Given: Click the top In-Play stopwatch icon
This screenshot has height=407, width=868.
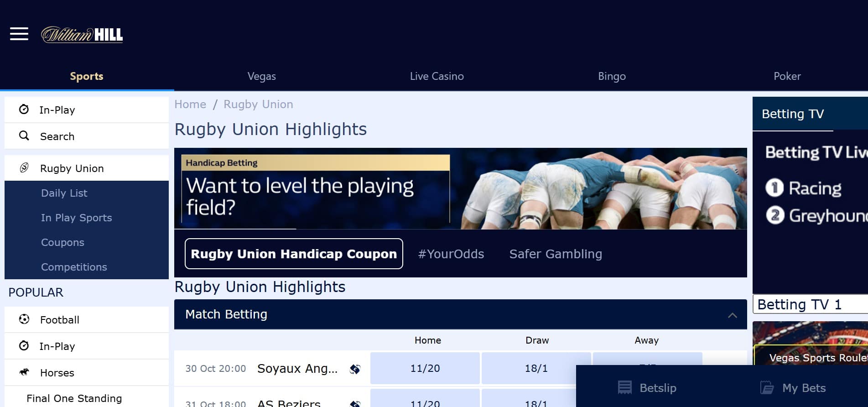Looking at the screenshot, I should click(24, 110).
